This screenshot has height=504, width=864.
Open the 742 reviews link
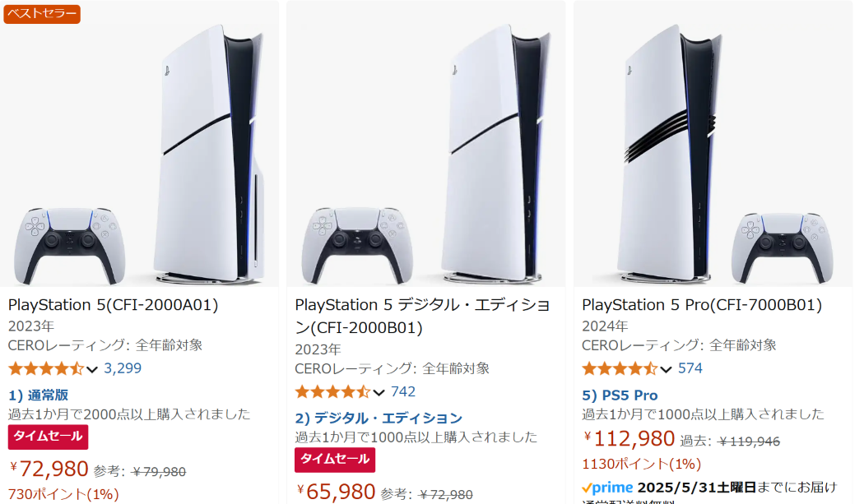tap(403, 391)
